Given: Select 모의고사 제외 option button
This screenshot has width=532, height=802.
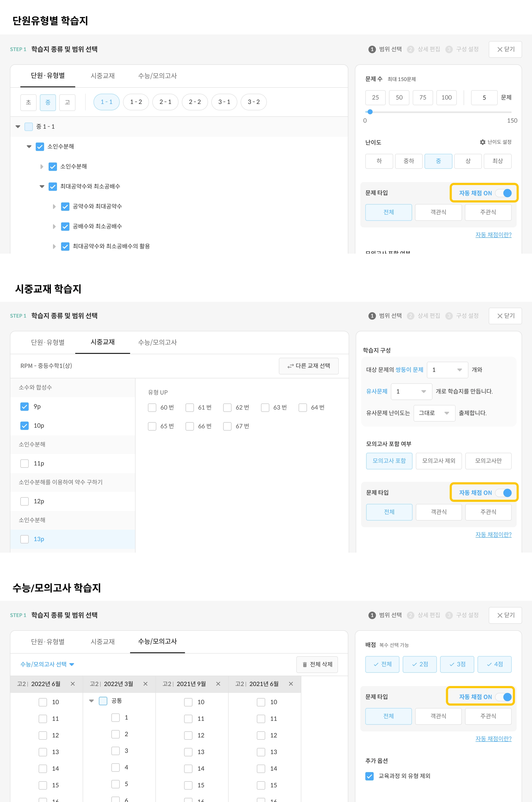Looking at the screenshot, I should (438, 461).
